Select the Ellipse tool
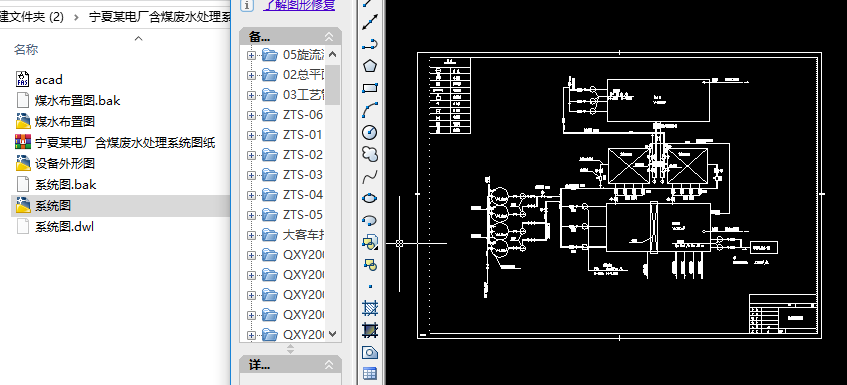Viewport: 847px width, 385px height. (x=370, y=199)
